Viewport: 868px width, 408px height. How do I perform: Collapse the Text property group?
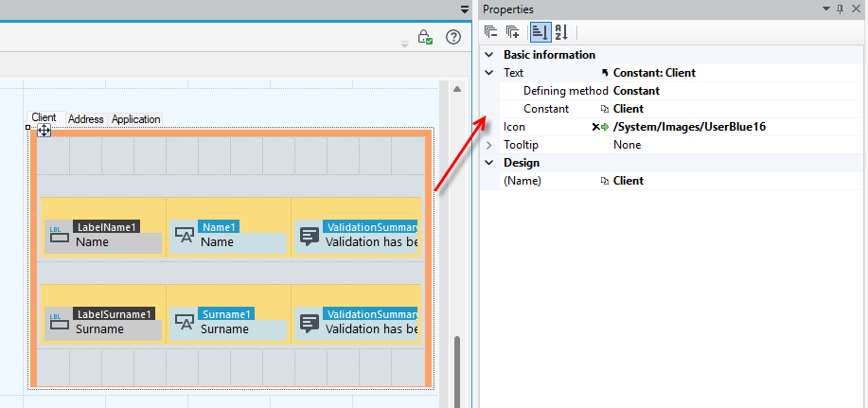click(488, 73)
